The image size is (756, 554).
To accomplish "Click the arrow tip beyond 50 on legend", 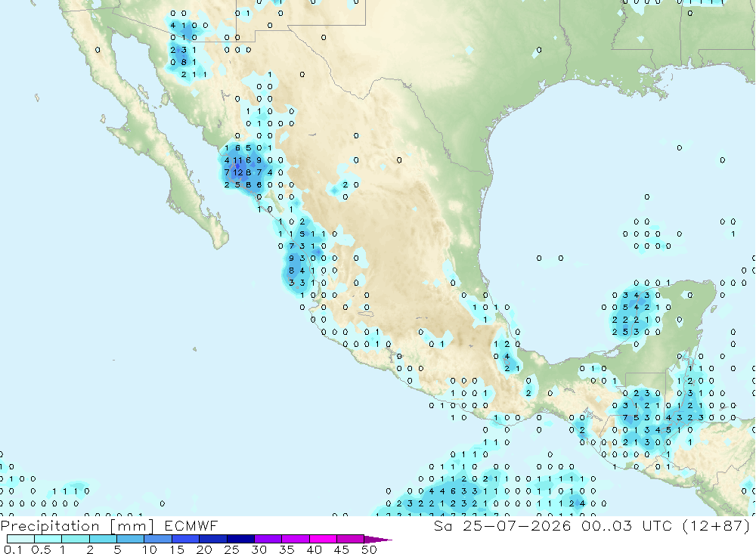I will [x=378, y=539].
